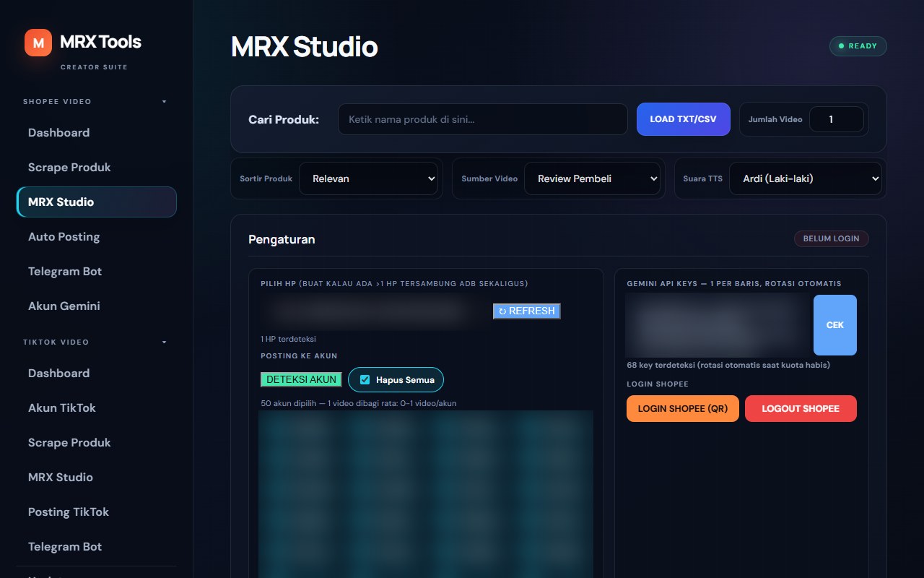Viewport: 924px width, 578px height.
Task: Open Scrape Produk under TikTok Video
Action: (x=97, y=443)
